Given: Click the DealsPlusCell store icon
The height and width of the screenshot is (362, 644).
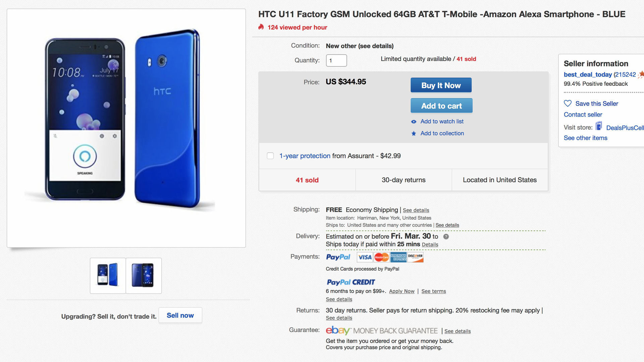Looking at the screenshot, I should 599,126.
